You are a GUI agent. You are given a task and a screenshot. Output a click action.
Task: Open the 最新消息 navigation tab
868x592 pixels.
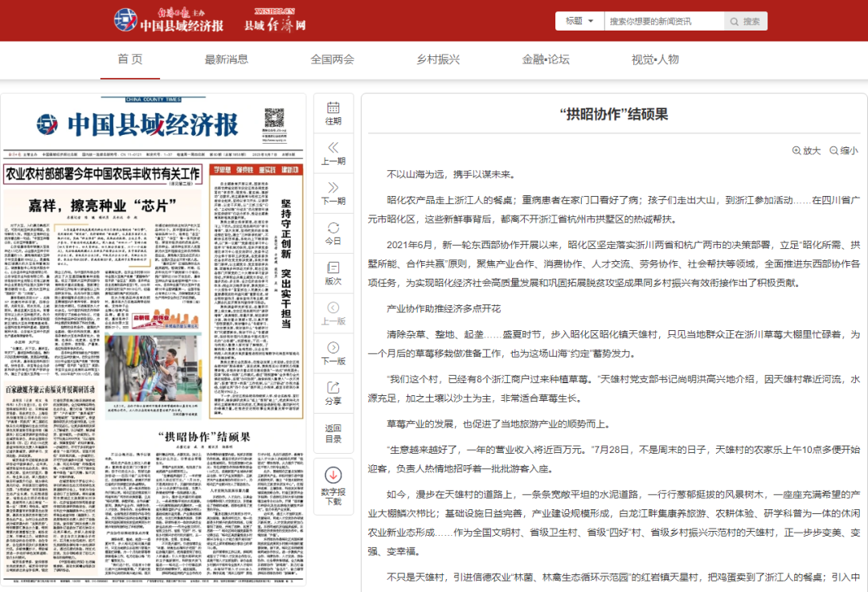click(227, 59)
